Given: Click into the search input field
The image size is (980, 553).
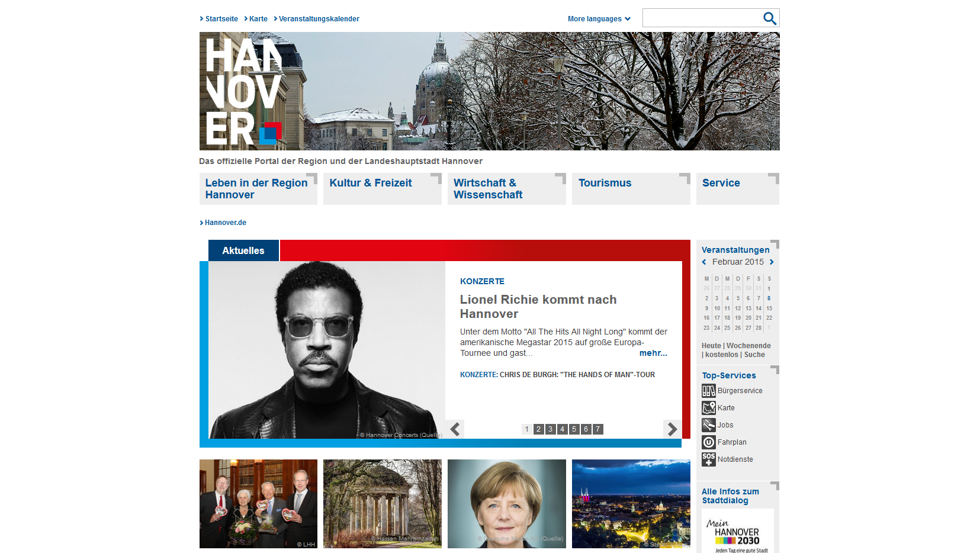Looking at the screenshot, I should 702,18.
